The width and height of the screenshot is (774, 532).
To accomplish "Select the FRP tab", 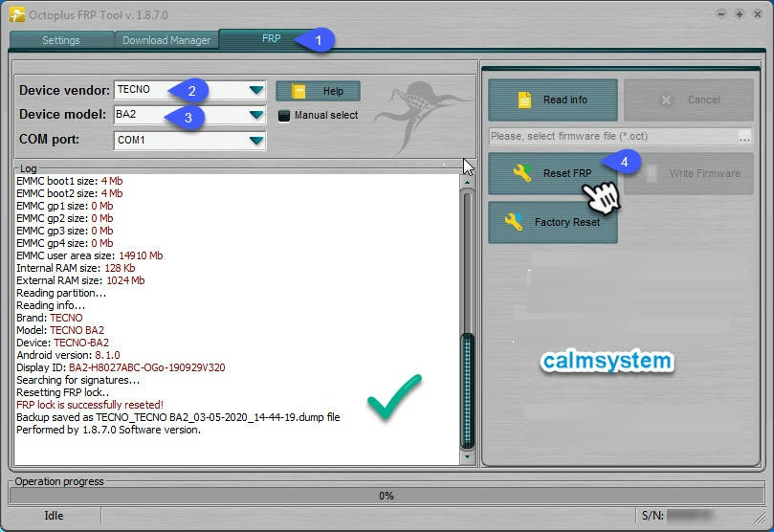I will tap(271, 39).
